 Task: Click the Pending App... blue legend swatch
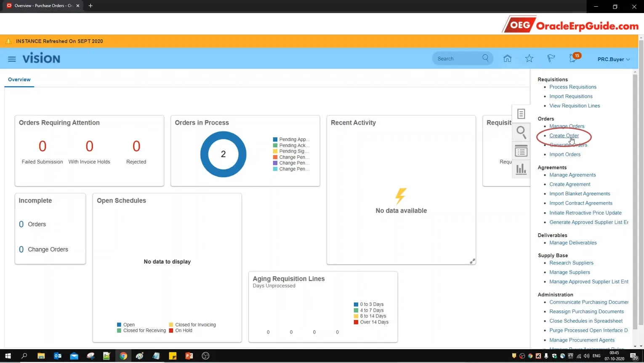point(275,139)
